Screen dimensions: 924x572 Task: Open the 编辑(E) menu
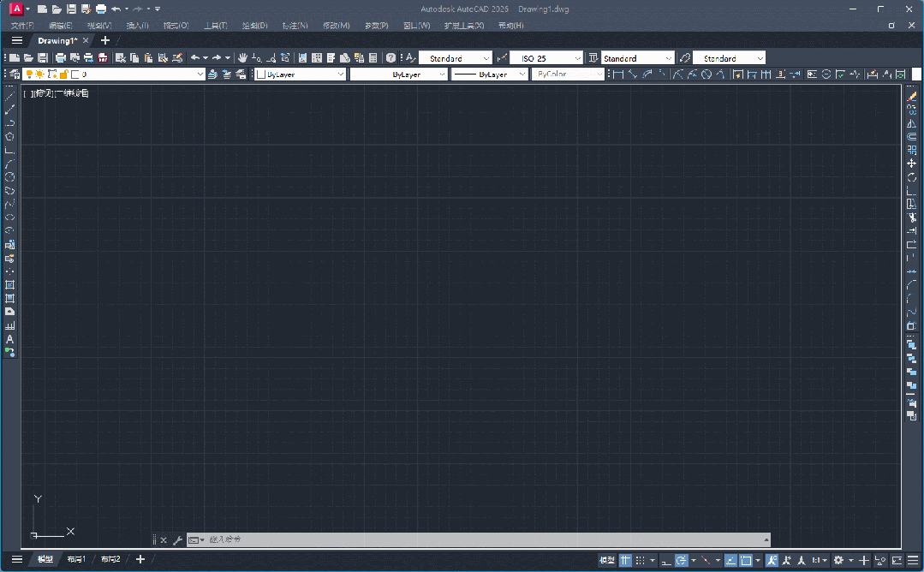click(61, 26)
